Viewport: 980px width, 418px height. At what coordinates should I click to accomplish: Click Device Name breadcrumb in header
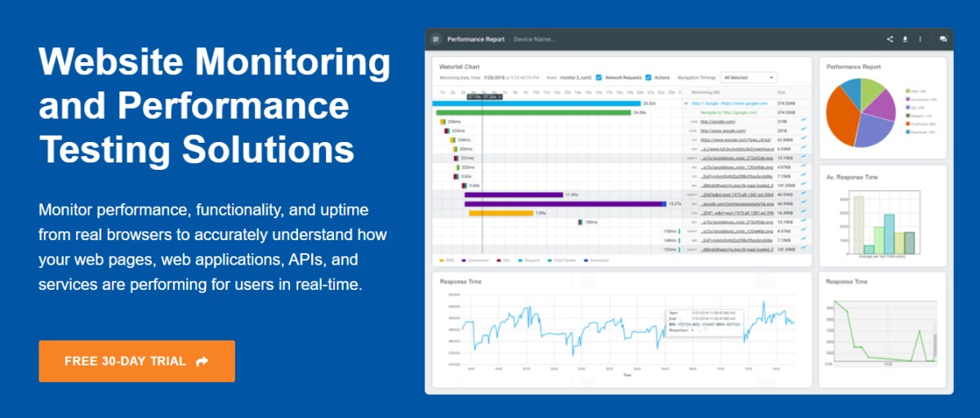point(534,38)
